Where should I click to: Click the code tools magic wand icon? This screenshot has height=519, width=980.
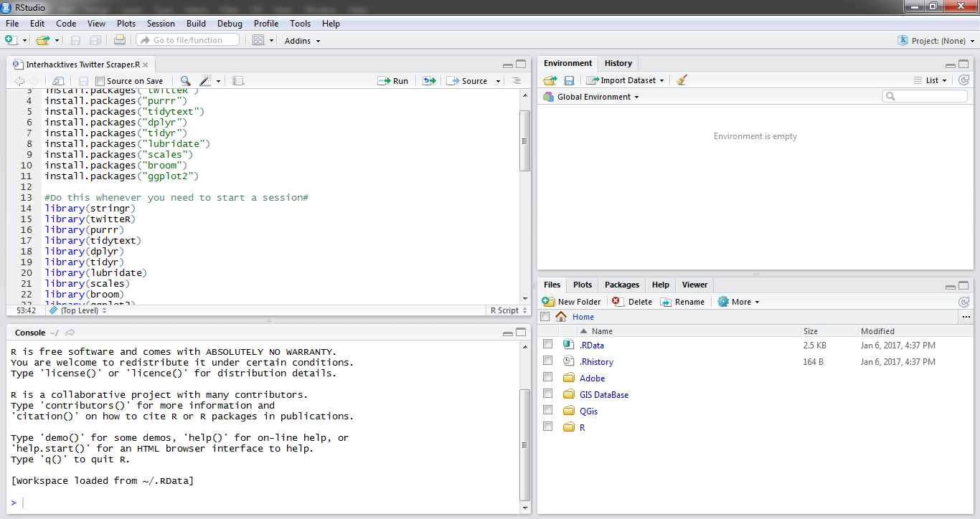tap(206, 81)
